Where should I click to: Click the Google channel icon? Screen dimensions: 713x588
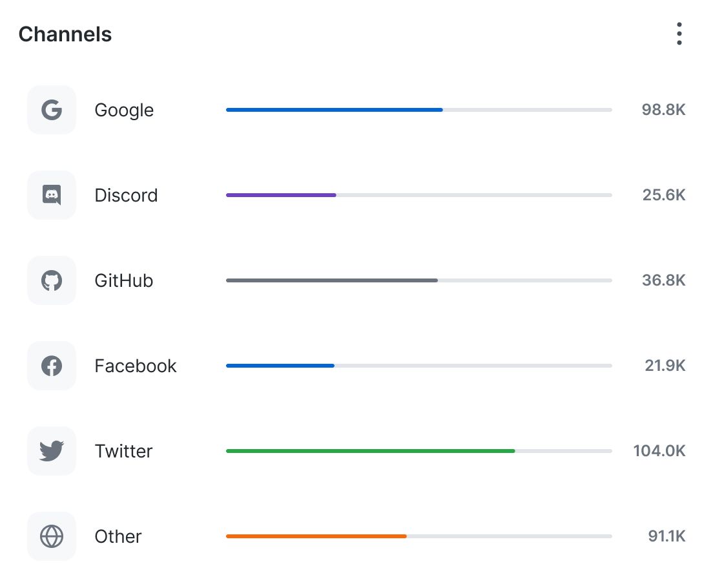pyautogui.click(x=52, y=110)
